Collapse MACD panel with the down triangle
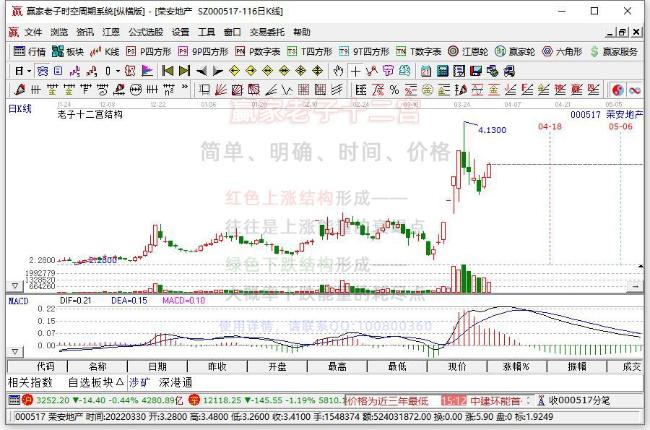 pos(15,352)
